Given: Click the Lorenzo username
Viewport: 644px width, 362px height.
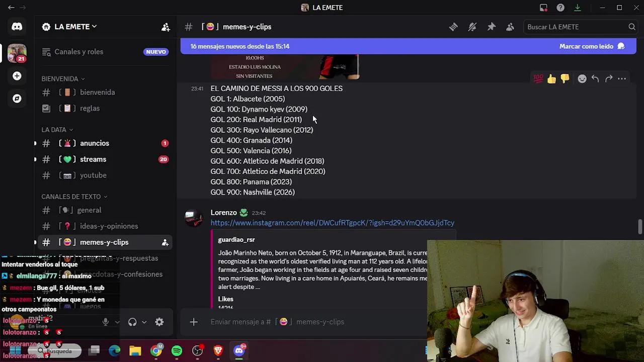Looking at the screenshot, I should click(223, 213).
